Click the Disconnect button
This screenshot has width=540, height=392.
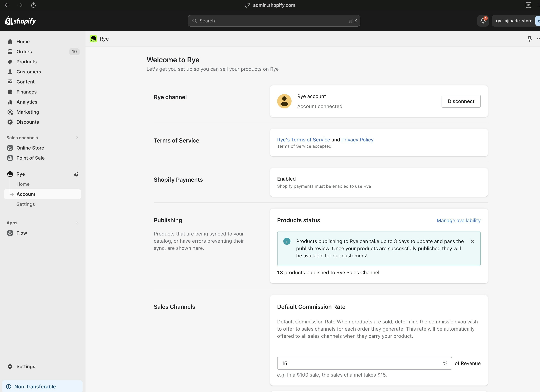coord(461,101)
